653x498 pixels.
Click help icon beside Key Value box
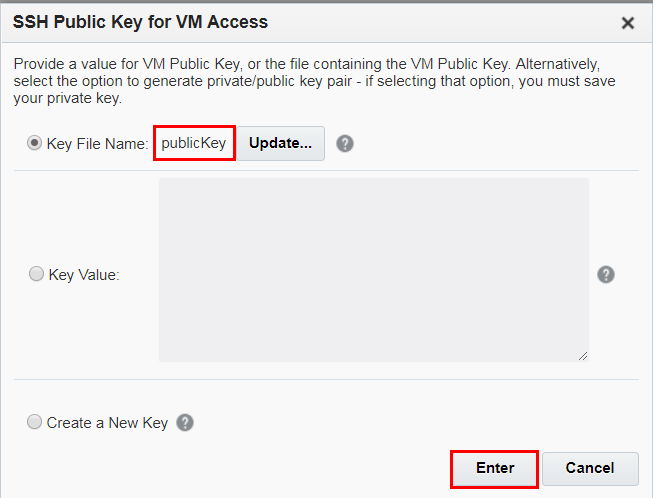[x=605, y=274]
